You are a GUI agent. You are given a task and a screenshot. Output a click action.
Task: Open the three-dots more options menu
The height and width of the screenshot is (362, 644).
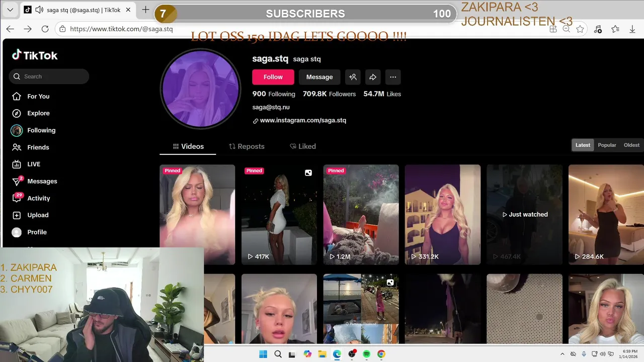click(393, 77)
